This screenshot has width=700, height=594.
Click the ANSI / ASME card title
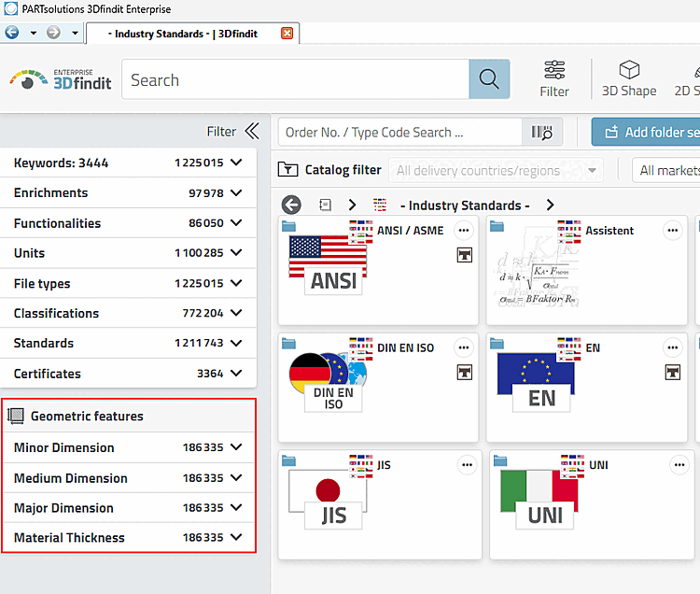coord(411,231)
